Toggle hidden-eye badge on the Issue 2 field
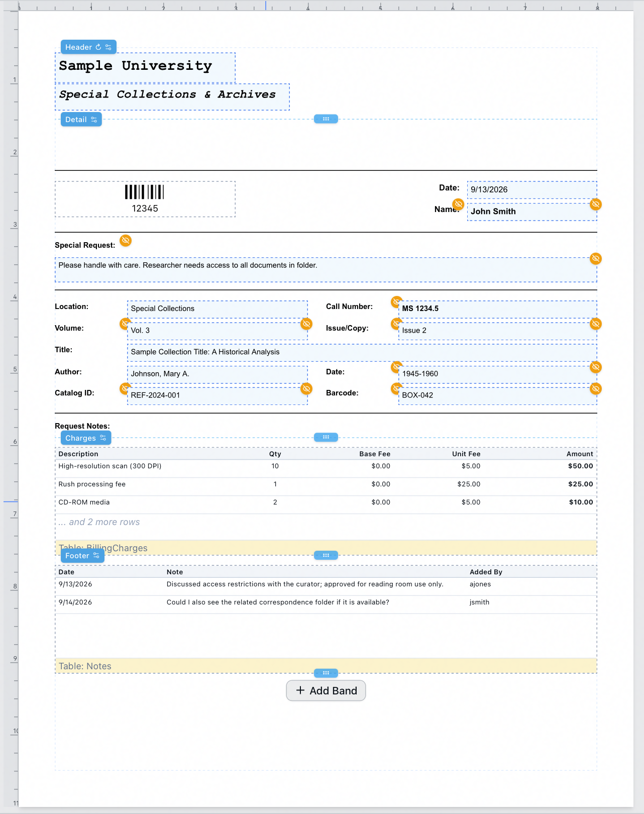 [x=596, y=324]
